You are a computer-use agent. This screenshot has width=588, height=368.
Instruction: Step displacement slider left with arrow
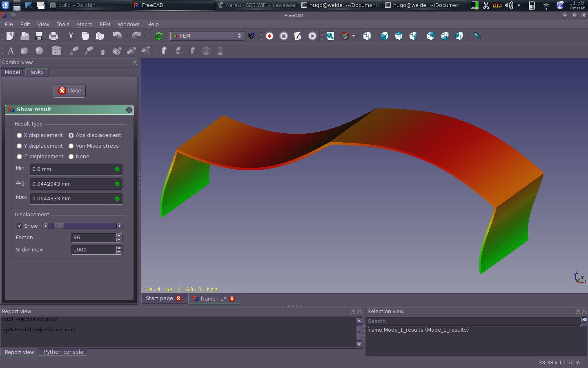pyautogui.click(x=45, y=226)
